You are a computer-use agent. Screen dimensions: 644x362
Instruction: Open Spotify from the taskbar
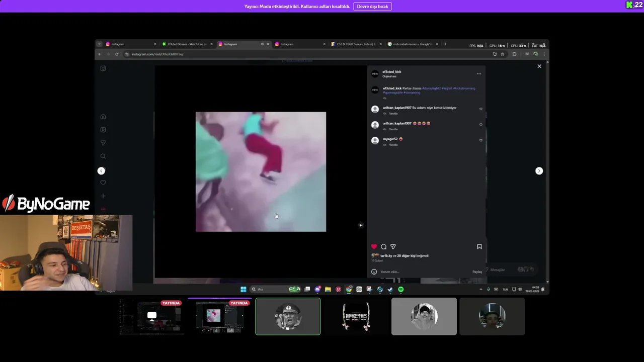401,290
